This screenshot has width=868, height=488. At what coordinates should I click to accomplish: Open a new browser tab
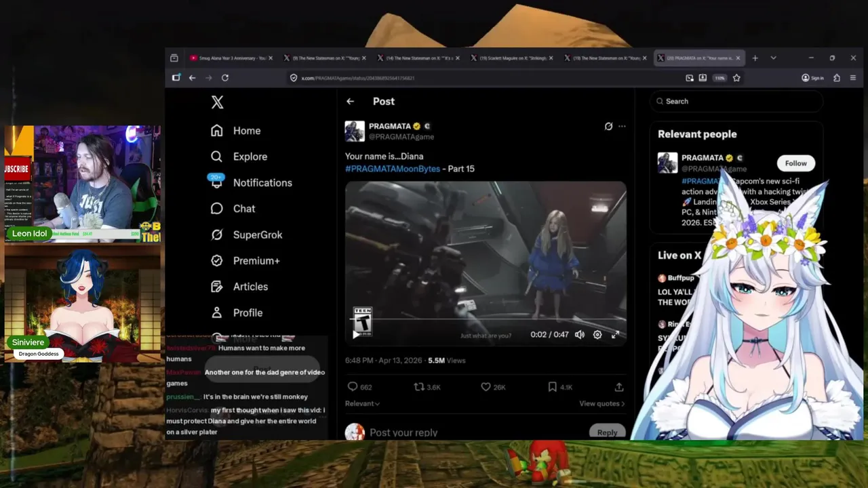755,58
